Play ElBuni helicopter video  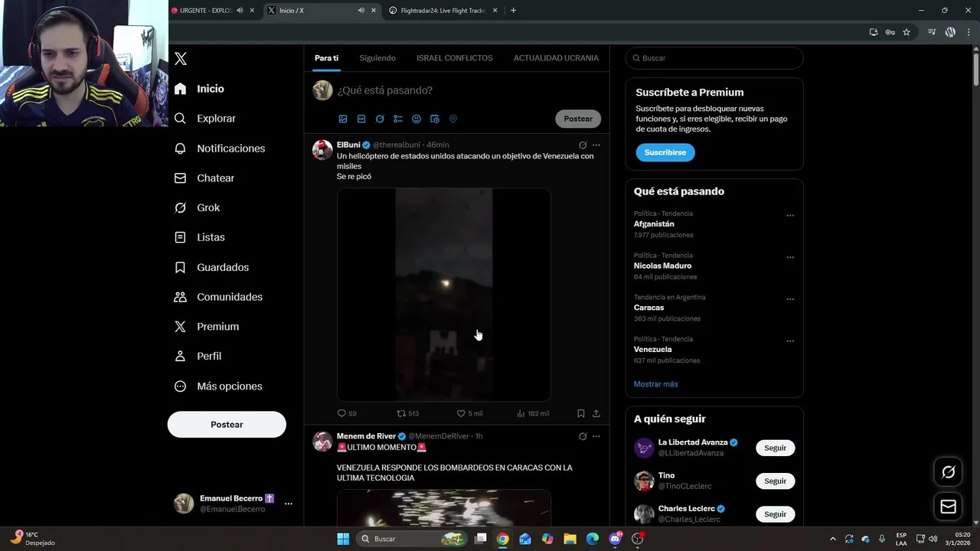point(444,295)
